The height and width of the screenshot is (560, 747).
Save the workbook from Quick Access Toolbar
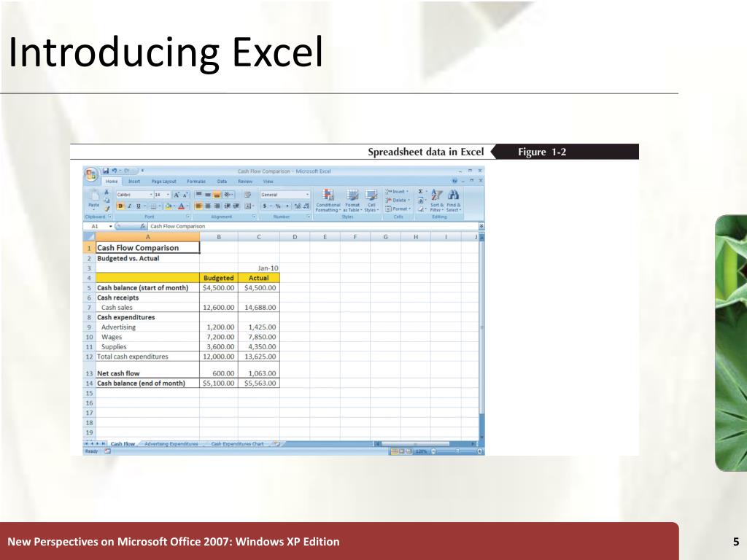106,171
